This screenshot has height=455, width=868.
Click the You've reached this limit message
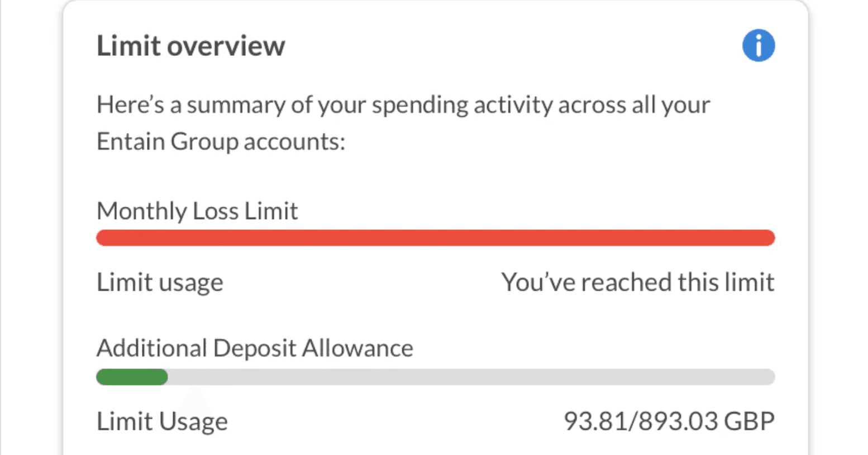pos(638,282)
